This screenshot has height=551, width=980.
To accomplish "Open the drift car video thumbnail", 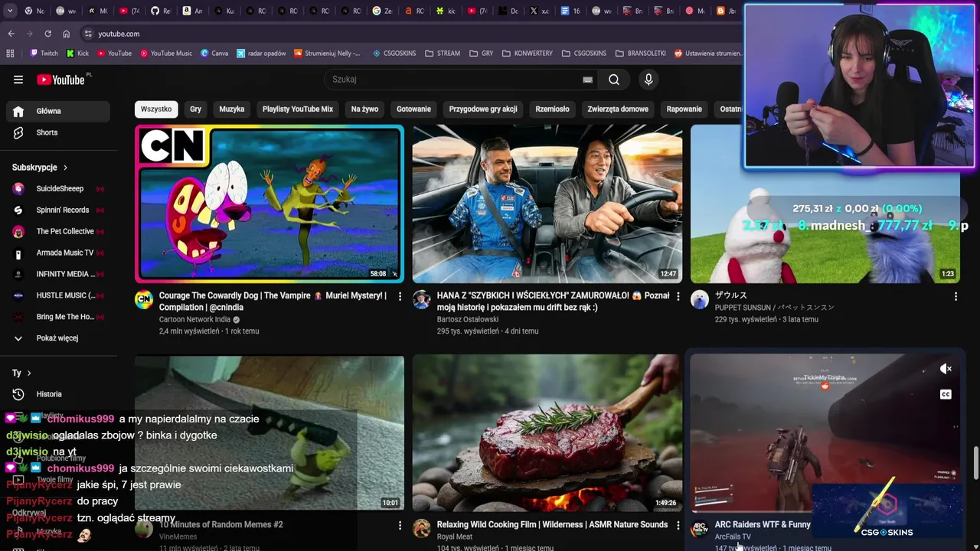I will [547, 204].
